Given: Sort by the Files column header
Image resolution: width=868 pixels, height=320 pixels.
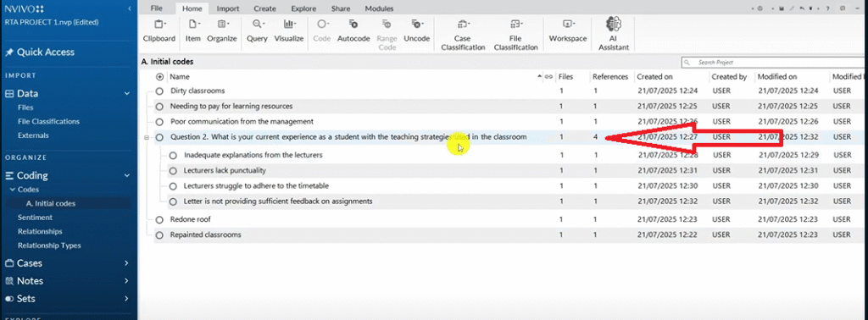Looking at the screenshot, I should 565,77.
